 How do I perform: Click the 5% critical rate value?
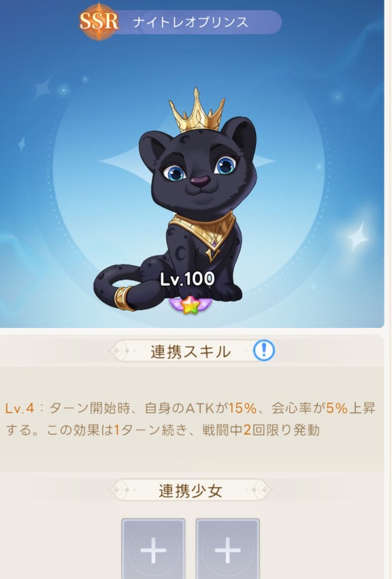(337, 408)
